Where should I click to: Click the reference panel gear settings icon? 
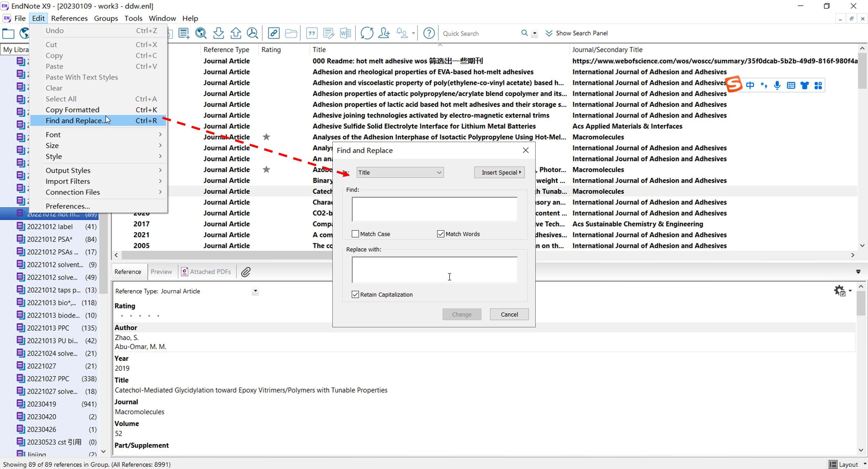point(839,290)
